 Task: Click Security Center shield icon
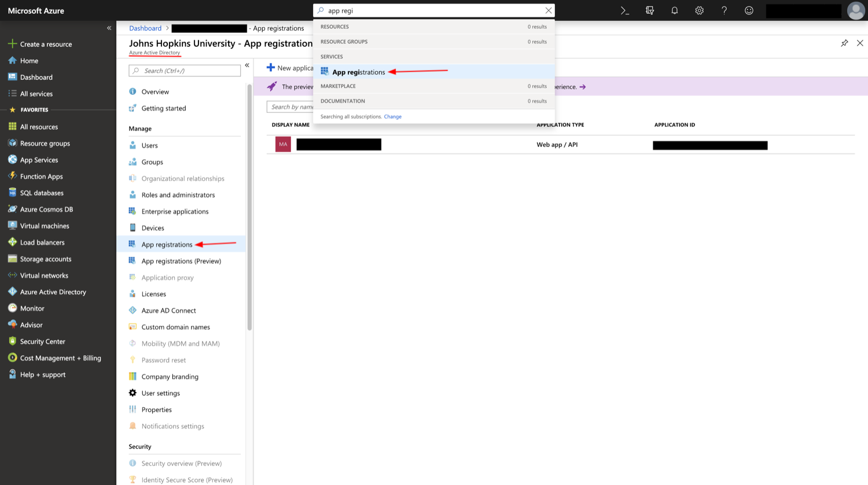(x=12, y=341)
